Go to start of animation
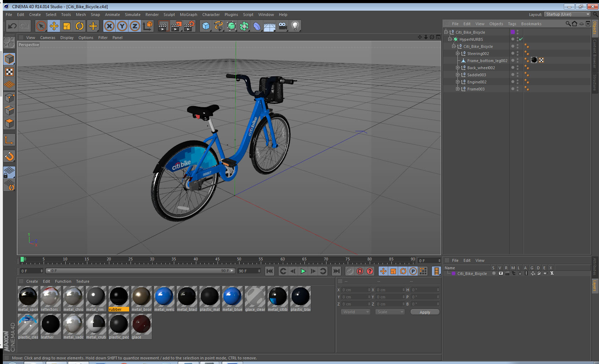Image resolution: width=599 pixels, height=364 pixels. (x=270, y=271)
